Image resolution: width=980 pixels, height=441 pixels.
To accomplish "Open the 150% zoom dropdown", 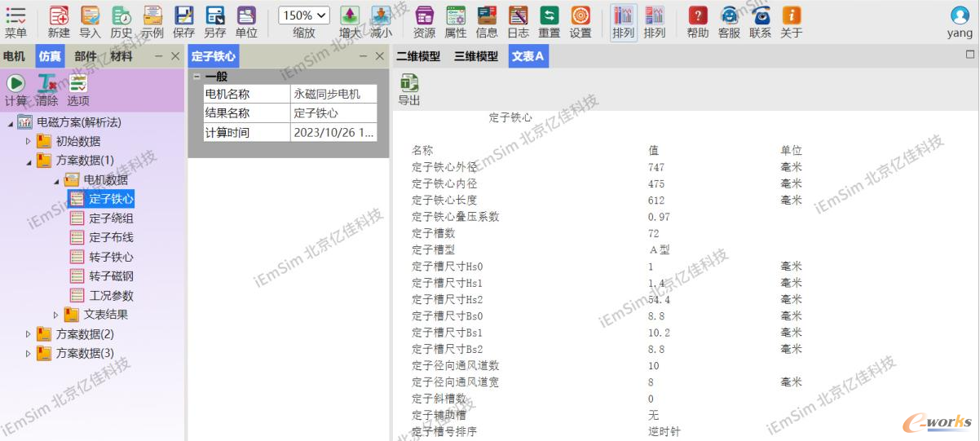I will (304, 15).
